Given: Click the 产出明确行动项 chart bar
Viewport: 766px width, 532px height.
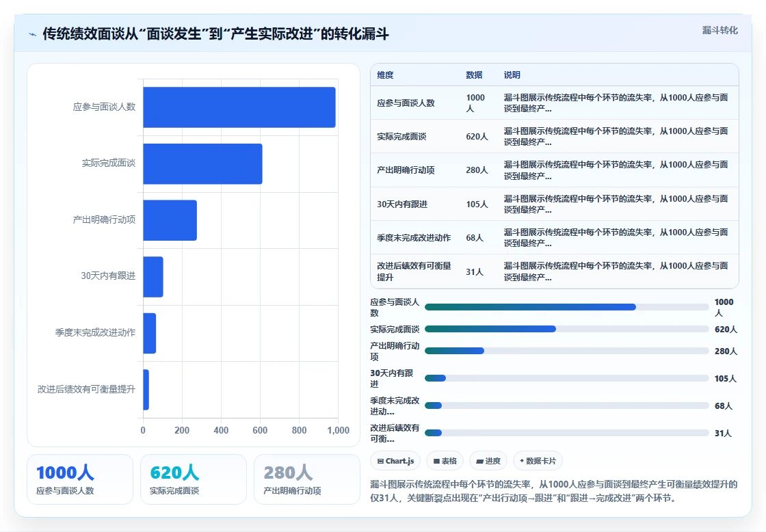Looking at the screenshot, I should (170, 220).
